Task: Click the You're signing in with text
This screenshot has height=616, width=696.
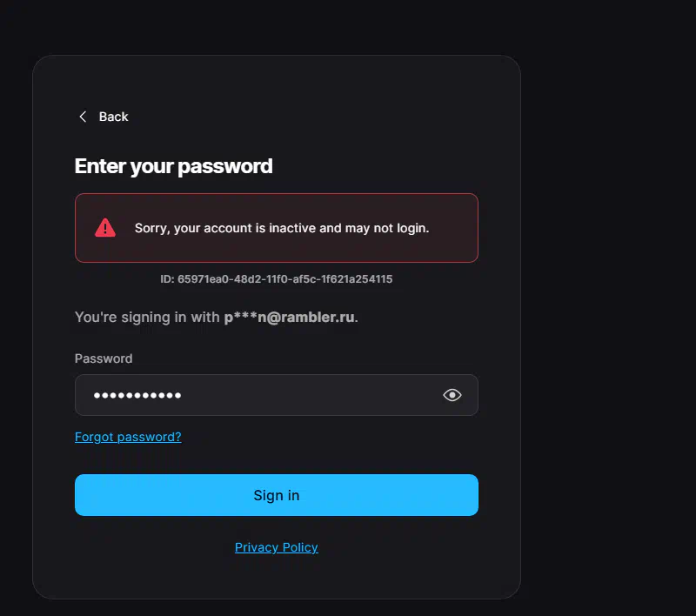Action: click(147, 318)
